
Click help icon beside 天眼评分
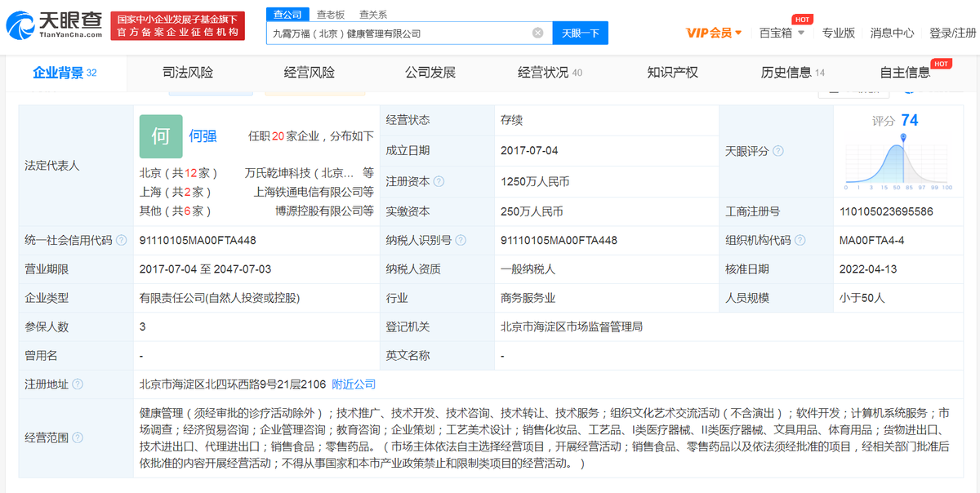tap(778, 151)
